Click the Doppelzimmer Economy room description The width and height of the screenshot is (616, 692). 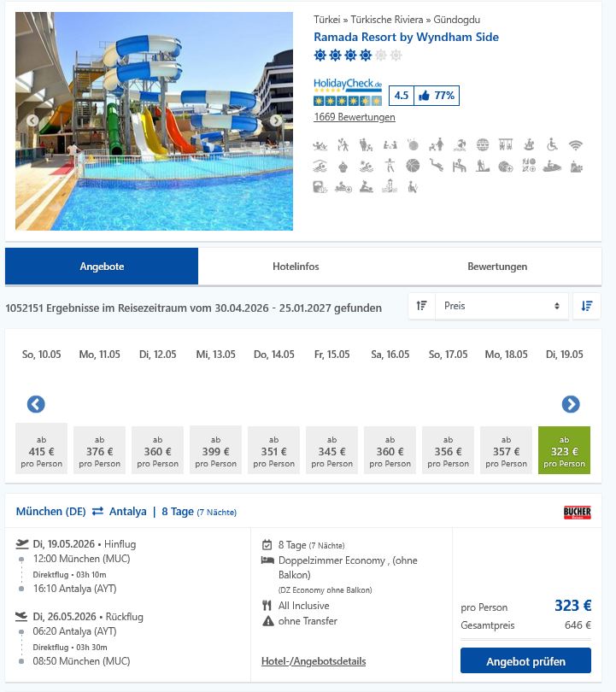coord(348,567)
